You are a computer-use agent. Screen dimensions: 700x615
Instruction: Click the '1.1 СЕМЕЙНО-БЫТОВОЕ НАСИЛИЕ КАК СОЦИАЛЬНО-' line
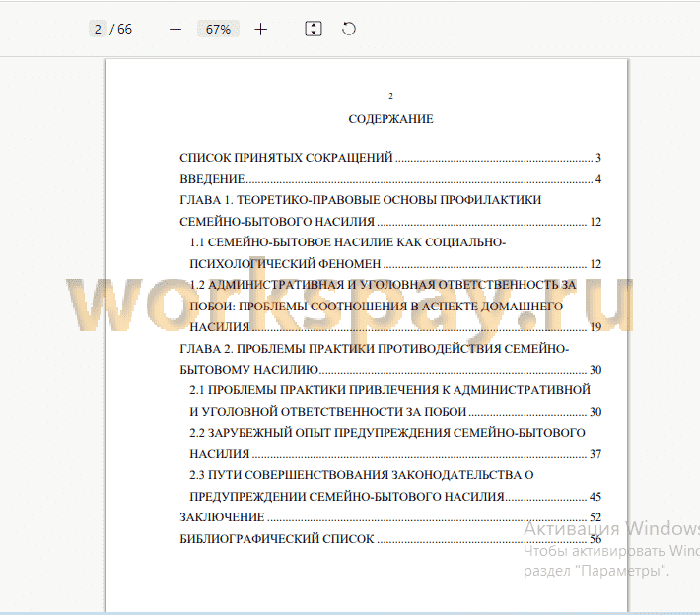point(347,242)
